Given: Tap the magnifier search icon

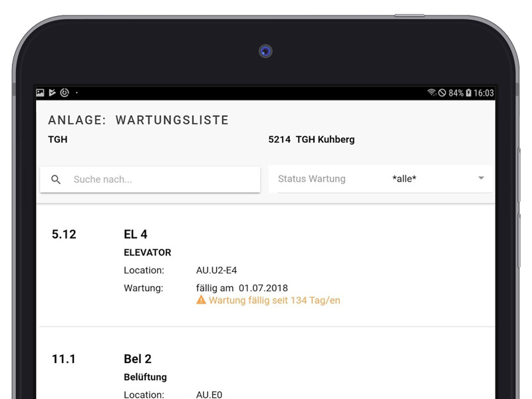Looking at the screenshot, I should [56, 180].
